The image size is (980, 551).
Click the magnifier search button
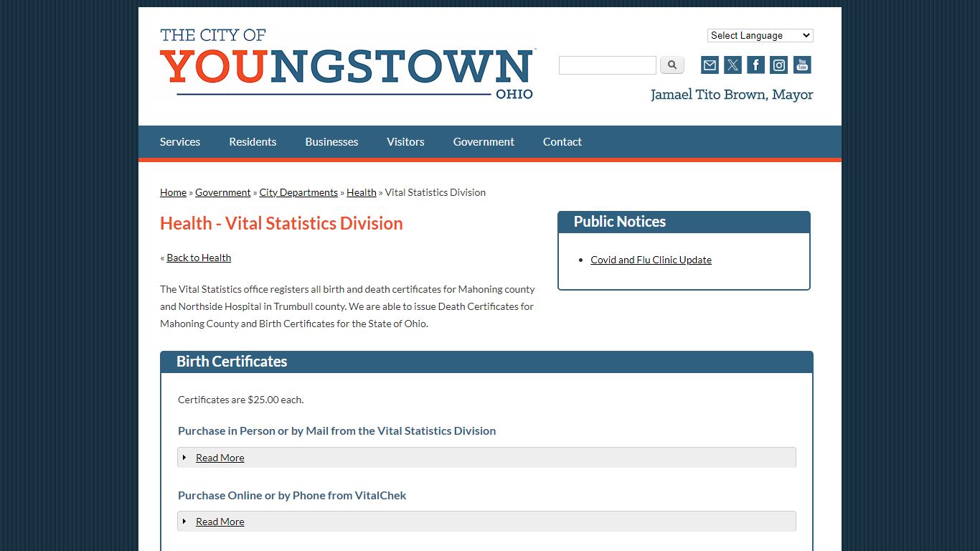coord(672,65)
